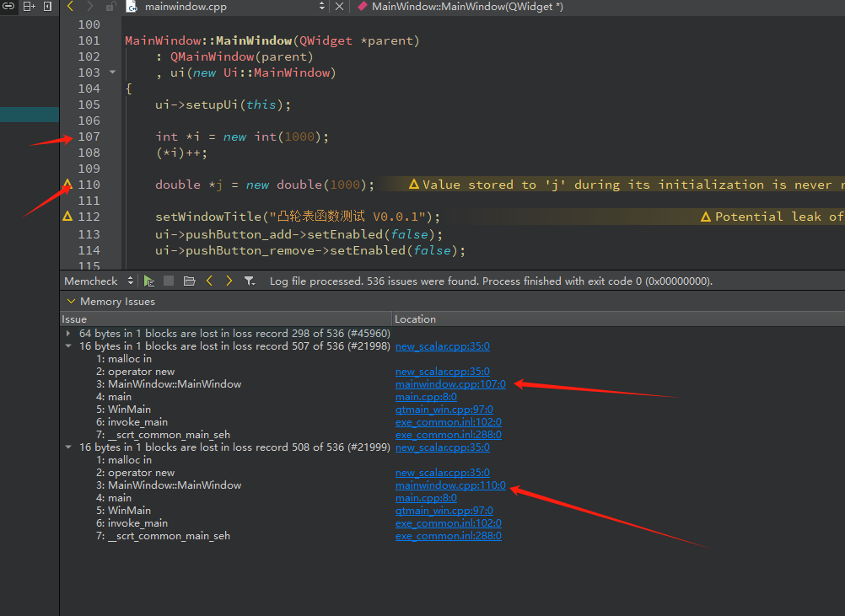Open new_scalar.cpp:35:0 link on record 507 row
845x616 pixels.
click(443, 346)
